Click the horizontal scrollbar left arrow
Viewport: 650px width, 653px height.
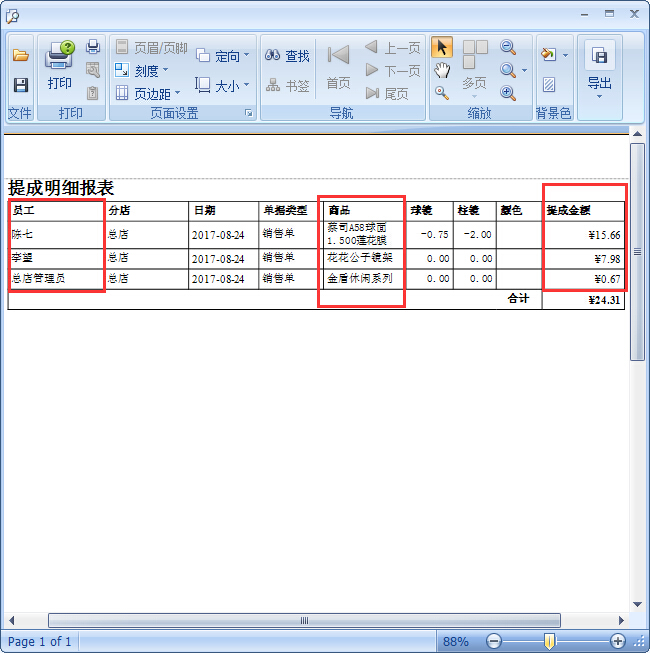(x=12, y=621)
